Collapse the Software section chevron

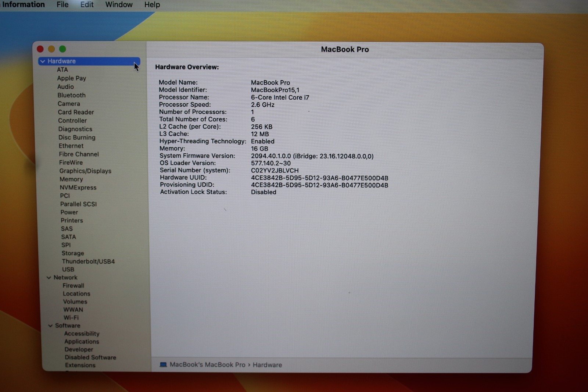pyautogui.click(x=50, y=326)
